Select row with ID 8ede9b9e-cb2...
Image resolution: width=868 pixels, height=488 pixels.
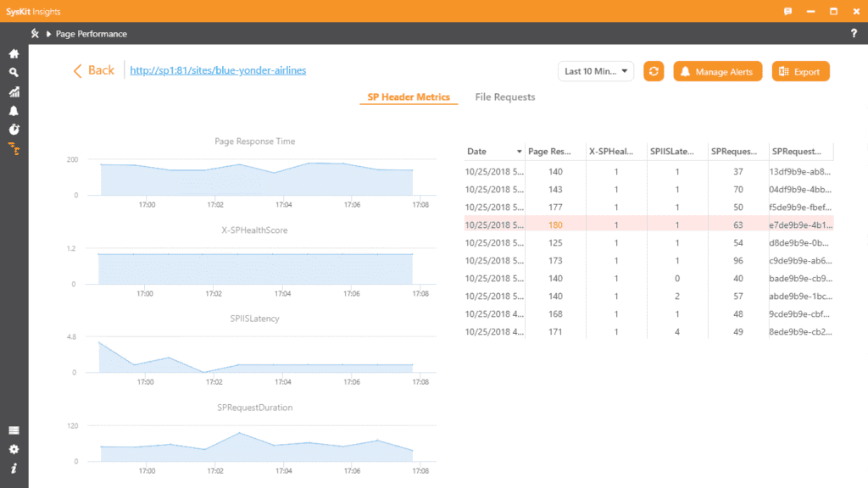click(648, 331)
